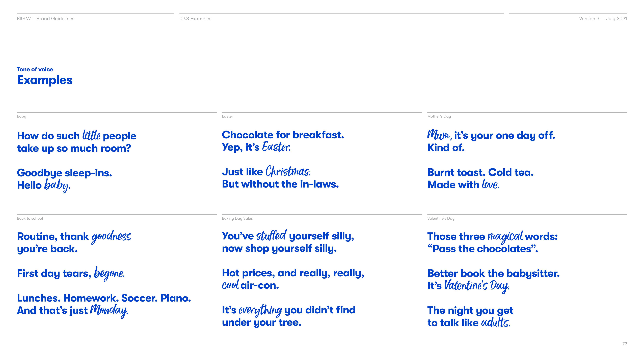This screenshot has width=644, height=362.
Task: Click the "Burnt toast. Cold tea." line
Action: (x=480, y=172)
